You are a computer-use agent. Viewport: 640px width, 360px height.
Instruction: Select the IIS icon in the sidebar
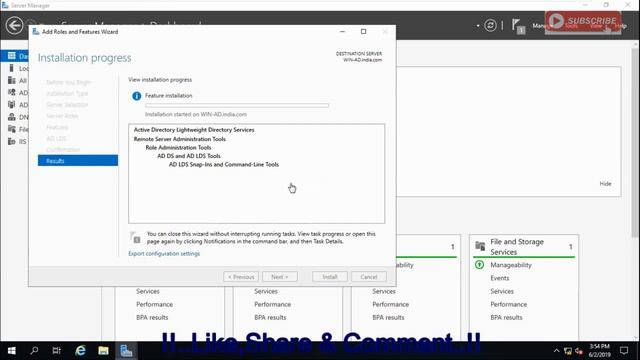[11, 142]
